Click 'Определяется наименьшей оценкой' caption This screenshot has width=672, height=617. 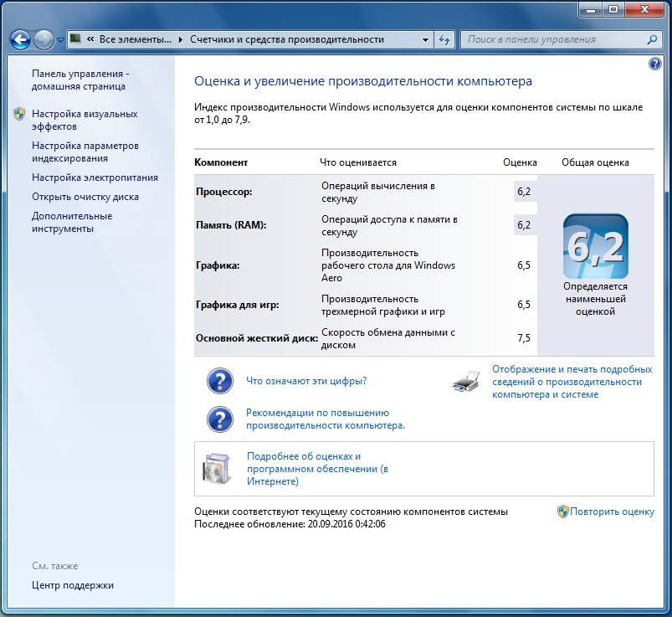596,299
